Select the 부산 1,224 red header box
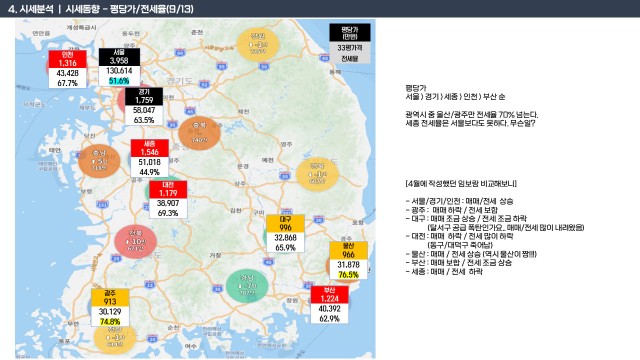The height and width of the screenshot is (360, 640). 329,295
